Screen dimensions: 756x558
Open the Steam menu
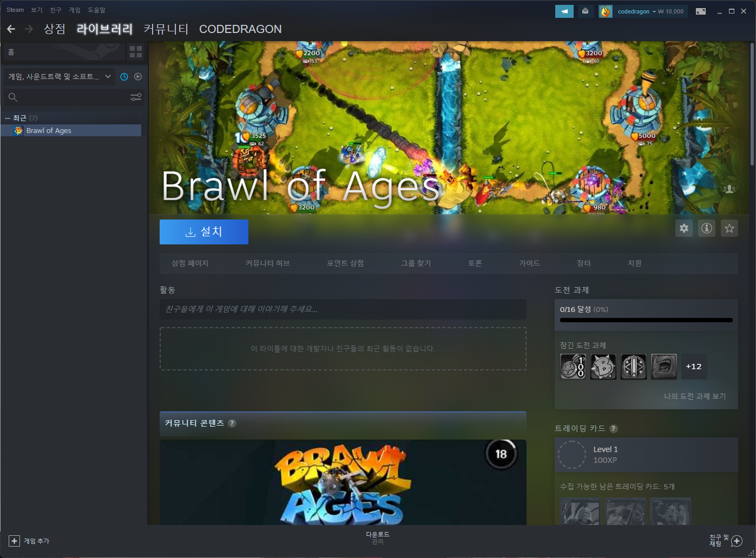pos(15,10)
